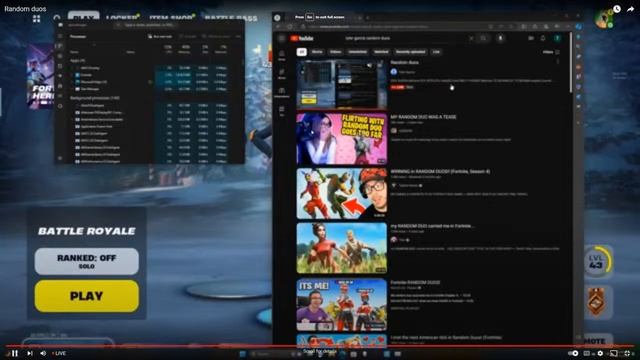640x360 pixels.
Task: Select Shorts filter chip
Action: point(317,52)
